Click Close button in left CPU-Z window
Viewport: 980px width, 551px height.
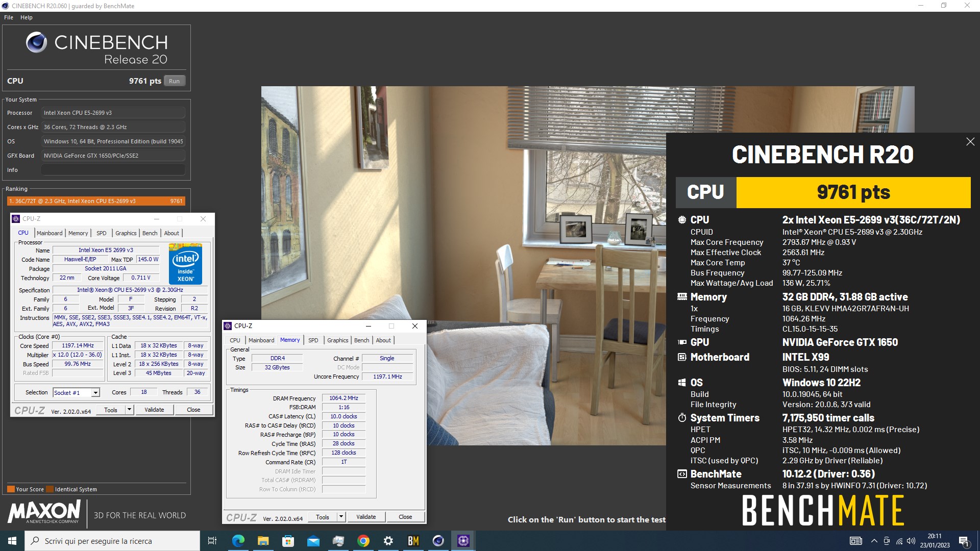pyautogui.click(x=193, y=410)
